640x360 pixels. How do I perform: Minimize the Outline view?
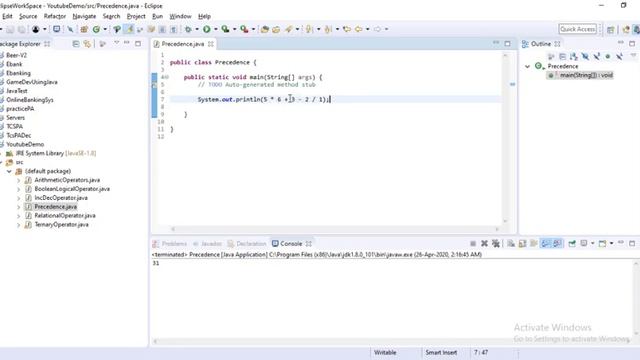tap(620, 43)
